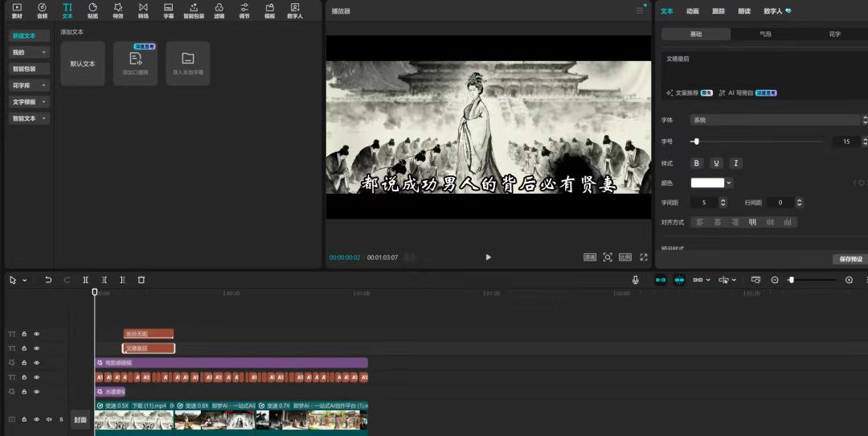The width and height of the screenshot is (868, 436).
Task: Open the 调节 adjustment panel
Action: [244, 10]
